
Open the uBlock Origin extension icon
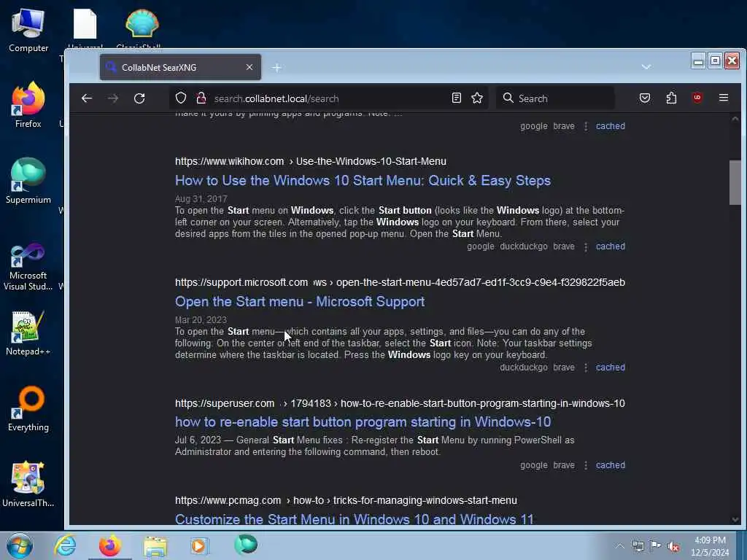[x=697, y=98]
